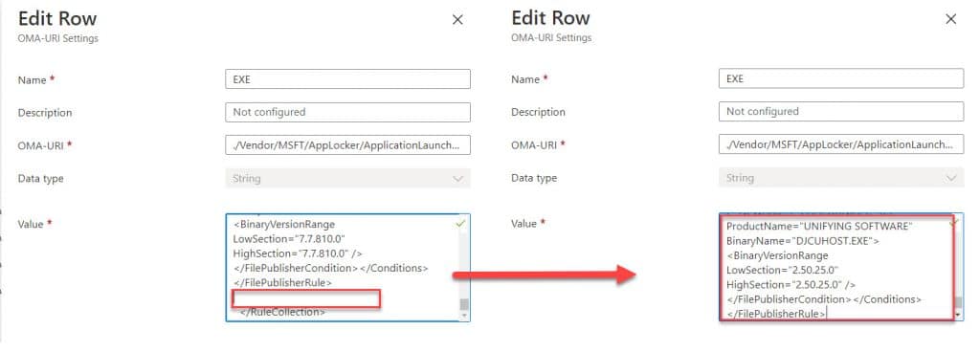Place cursor after right FilePublisherRule closing tag
Screen dimensions: 980x352
[x=827, y=314]
